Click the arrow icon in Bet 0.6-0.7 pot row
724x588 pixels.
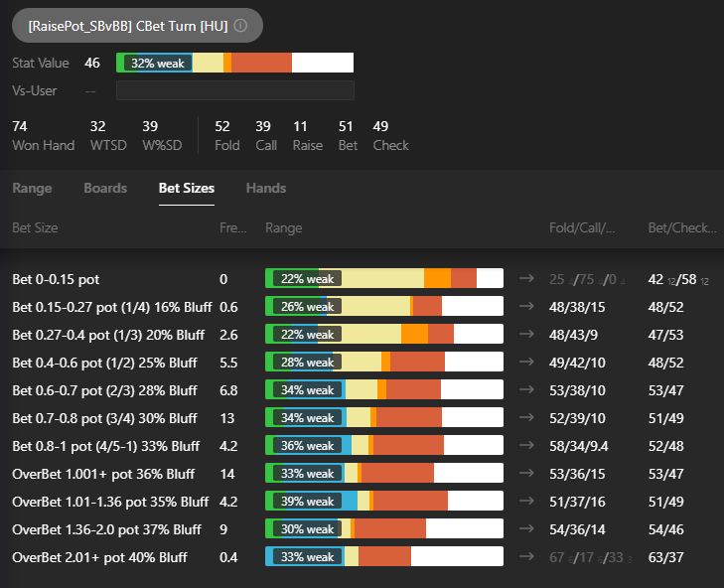(525, 390)
